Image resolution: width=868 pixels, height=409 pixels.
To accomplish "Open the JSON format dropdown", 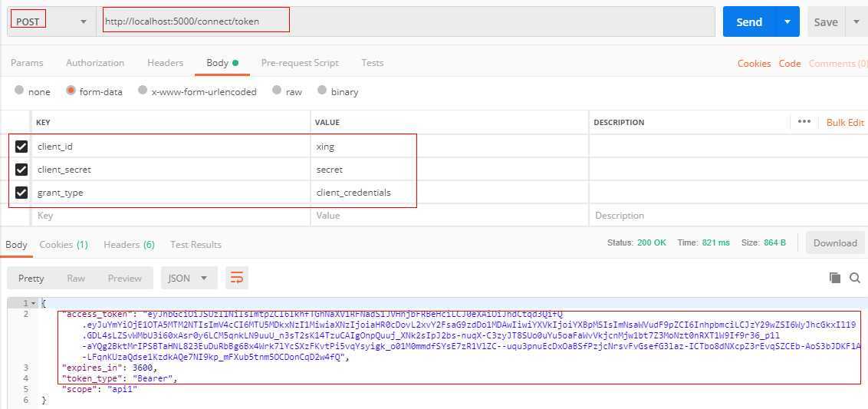I will (189, 279).
